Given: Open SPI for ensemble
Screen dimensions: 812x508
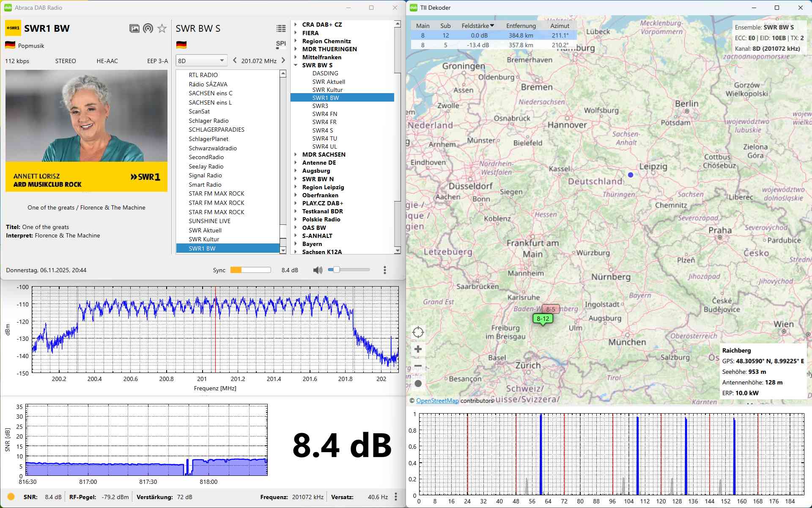Looking at the screenshot, I should (x=281, y=44).
